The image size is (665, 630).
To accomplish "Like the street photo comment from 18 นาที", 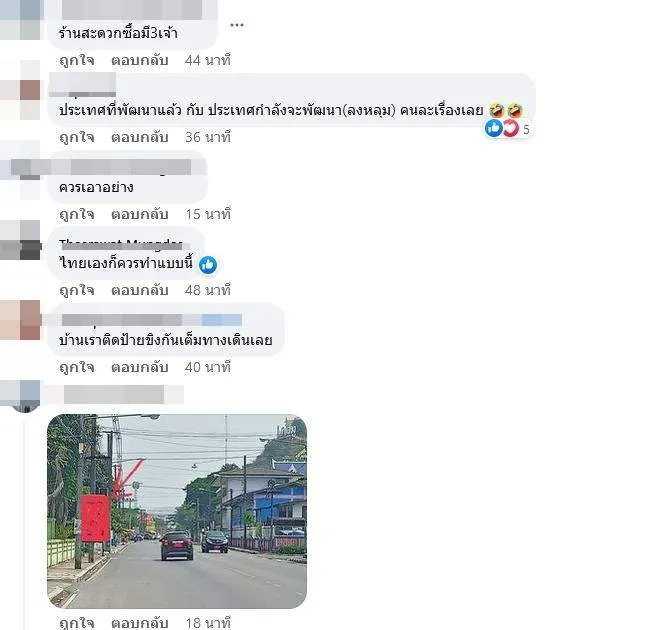I will (x=77, y=622).
